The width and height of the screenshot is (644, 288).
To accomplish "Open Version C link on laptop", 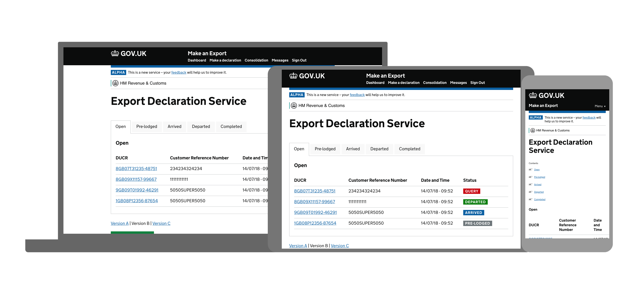I will pos(161,223).
